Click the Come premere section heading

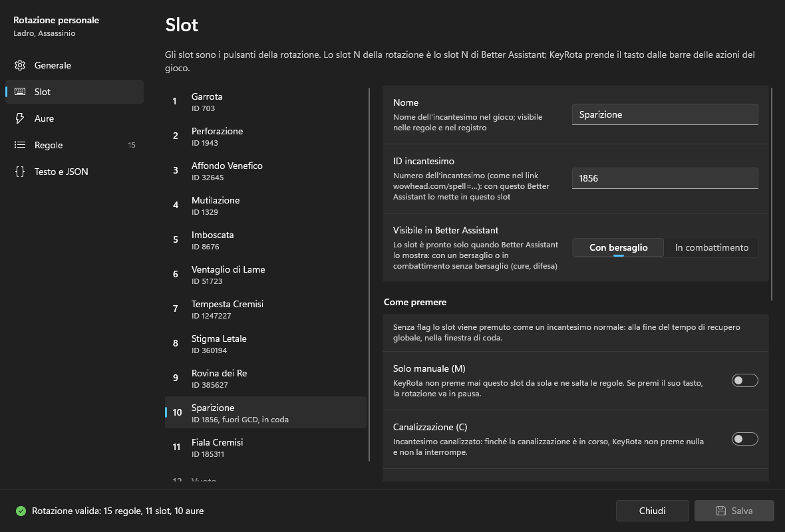click(x=415, y=302)
